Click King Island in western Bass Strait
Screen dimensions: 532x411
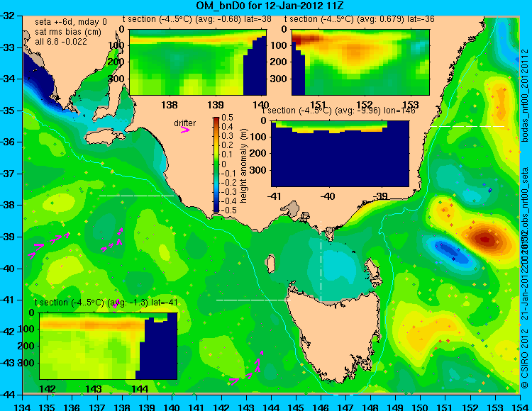(271, 264)
